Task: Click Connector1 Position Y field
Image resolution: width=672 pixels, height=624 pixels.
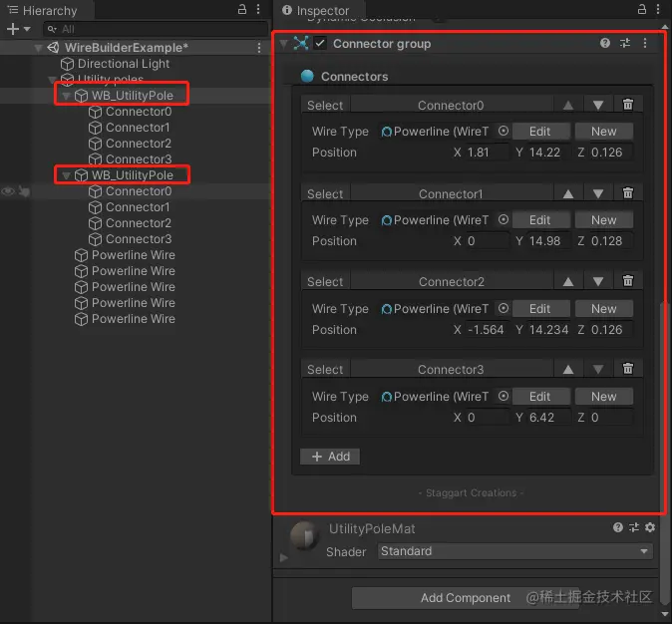Action: [549, 241]
